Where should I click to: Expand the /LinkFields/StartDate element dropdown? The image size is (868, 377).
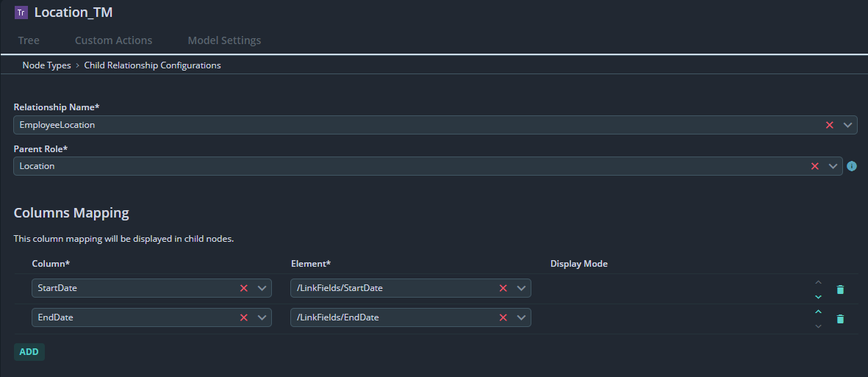(522, 288)
